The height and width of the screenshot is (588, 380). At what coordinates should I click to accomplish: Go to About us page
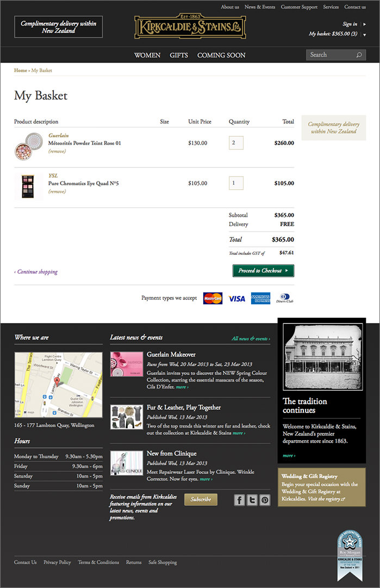(230, 7)
